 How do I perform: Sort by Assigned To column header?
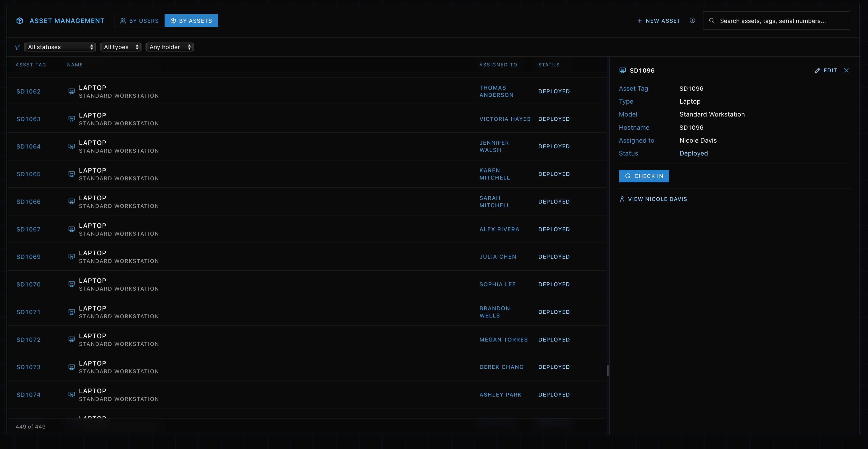click(498, 65)
